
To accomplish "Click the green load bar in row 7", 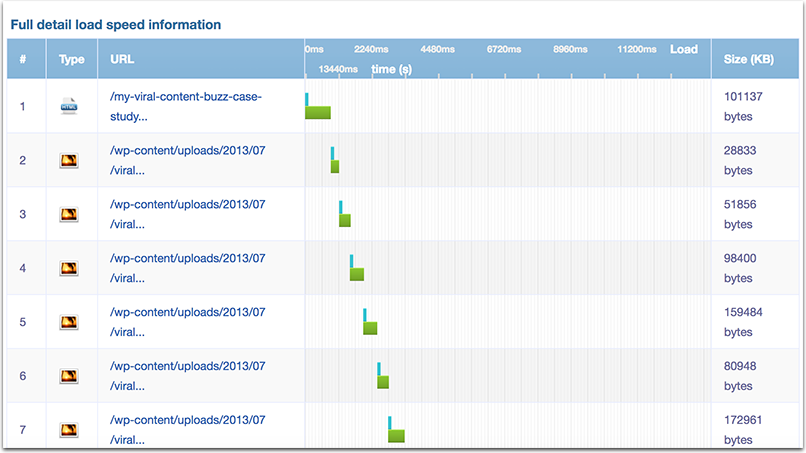I will [x=396, y=436].
